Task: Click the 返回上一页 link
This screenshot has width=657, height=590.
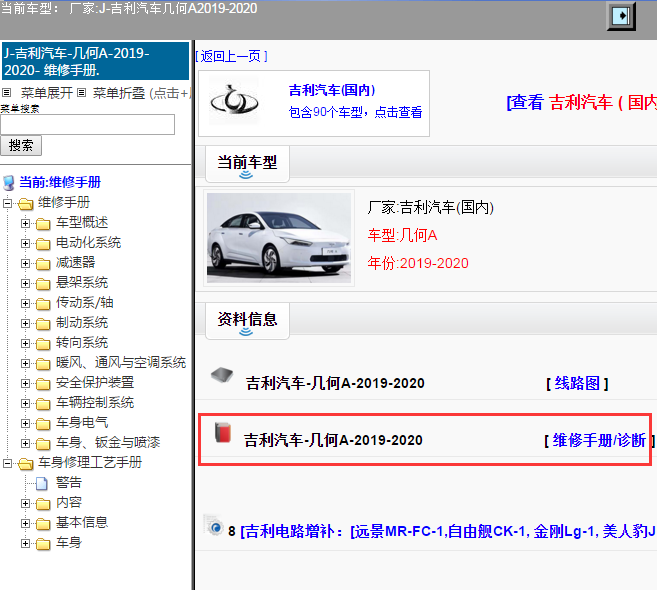Action: pyautogui.click(x=231, y=56)
